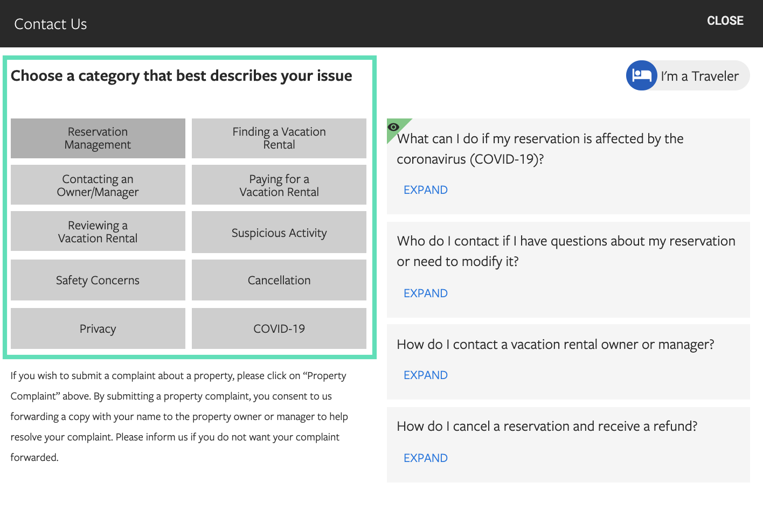Select Contacting an Owner/Manager category
763x532 pixels.
tap(98, 185)
